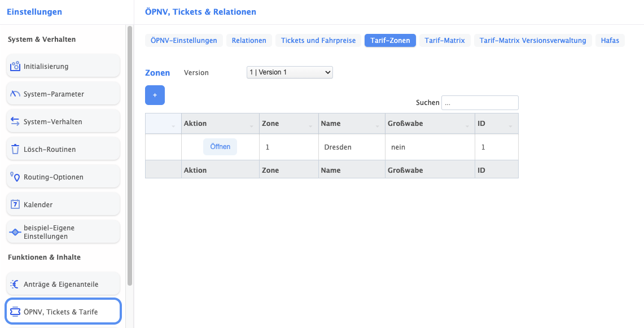Image resolution: width=644 pixels, height=328 pixels.
Task: Click the Anträge & Eigenanteile euro icon
Action: (15, 284)
